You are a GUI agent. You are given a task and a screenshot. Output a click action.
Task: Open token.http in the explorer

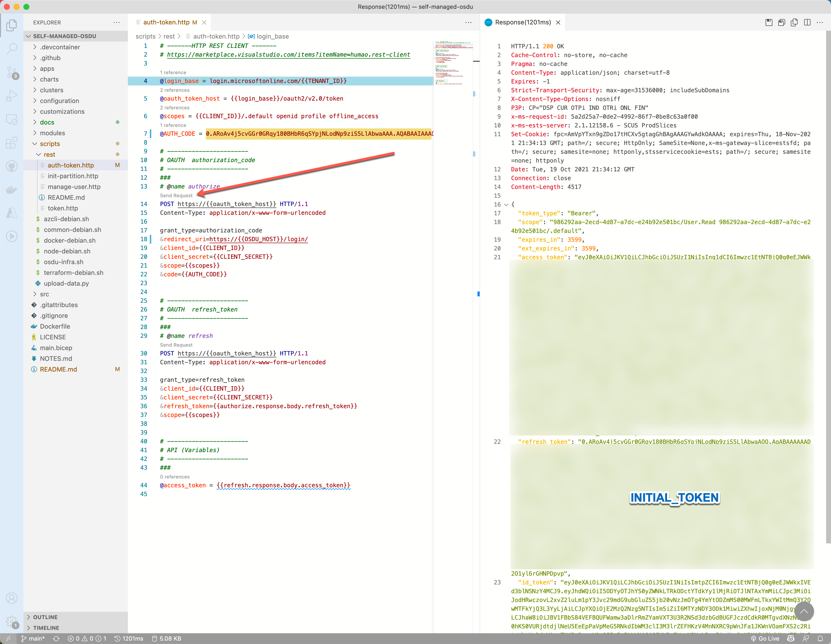coord(63,208)
